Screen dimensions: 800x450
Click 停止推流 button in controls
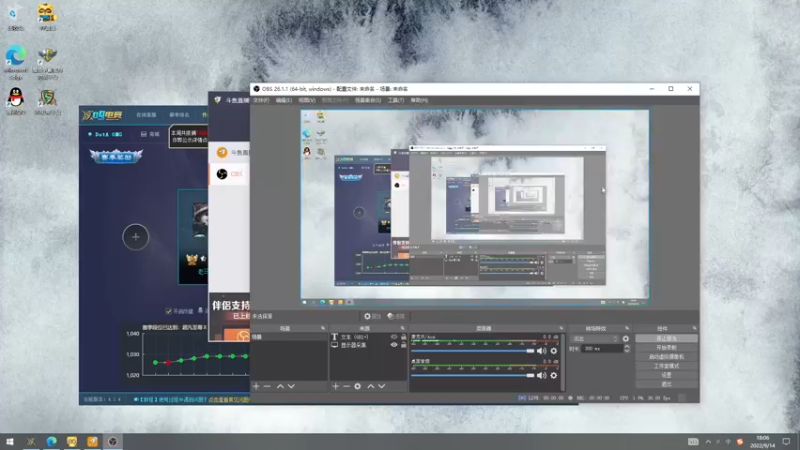pos(666,338)
